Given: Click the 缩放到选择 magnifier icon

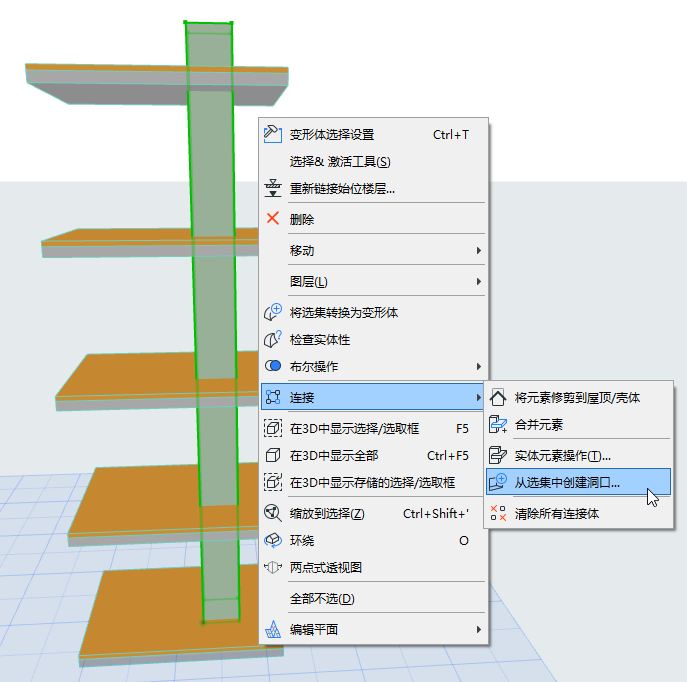Looking at the screenshot, I should click(273, 513).
